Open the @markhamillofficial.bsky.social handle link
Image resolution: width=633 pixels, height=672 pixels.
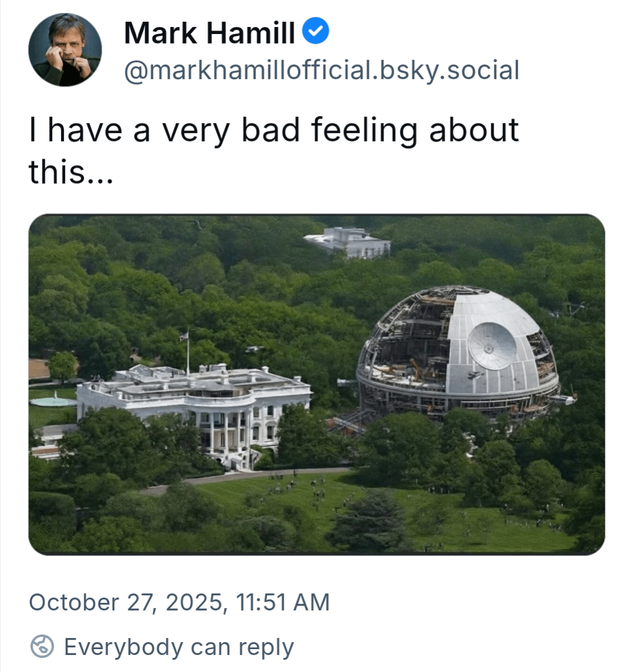(322, 70)
